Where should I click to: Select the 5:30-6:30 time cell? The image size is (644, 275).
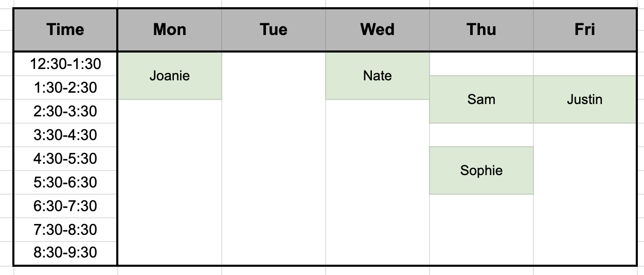pyautogui.click(x=65, y=182)
